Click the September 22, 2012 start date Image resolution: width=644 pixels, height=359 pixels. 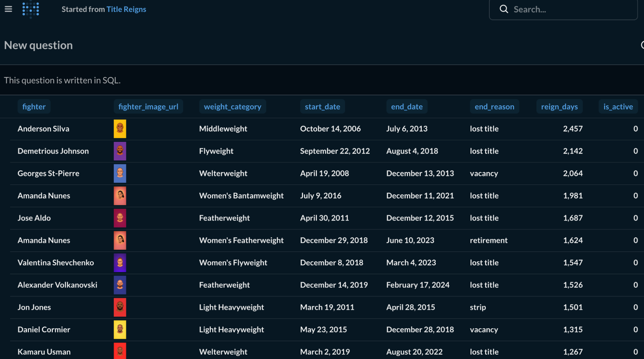coord(335,151)
